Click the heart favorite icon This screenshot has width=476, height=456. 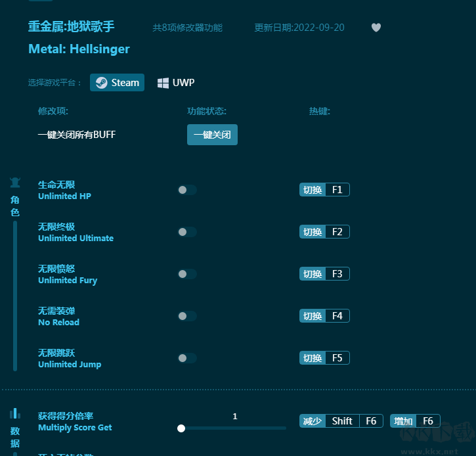(x=376, y=28)
